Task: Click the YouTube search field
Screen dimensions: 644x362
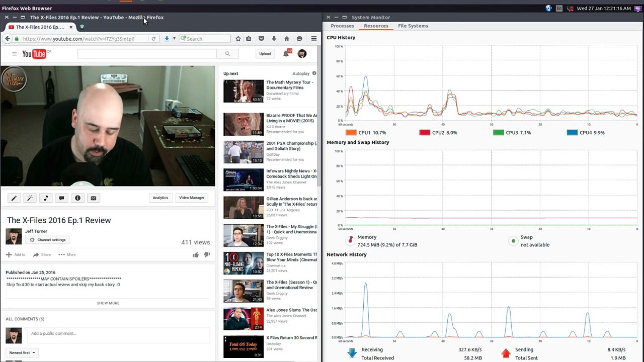Action: point(147,54)
